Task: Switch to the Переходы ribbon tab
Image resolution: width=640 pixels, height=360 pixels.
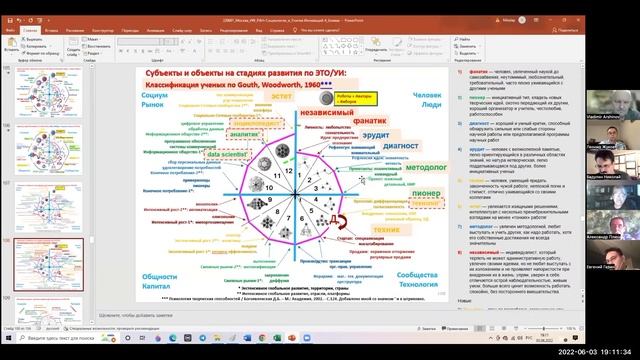Action: (130, 31)
